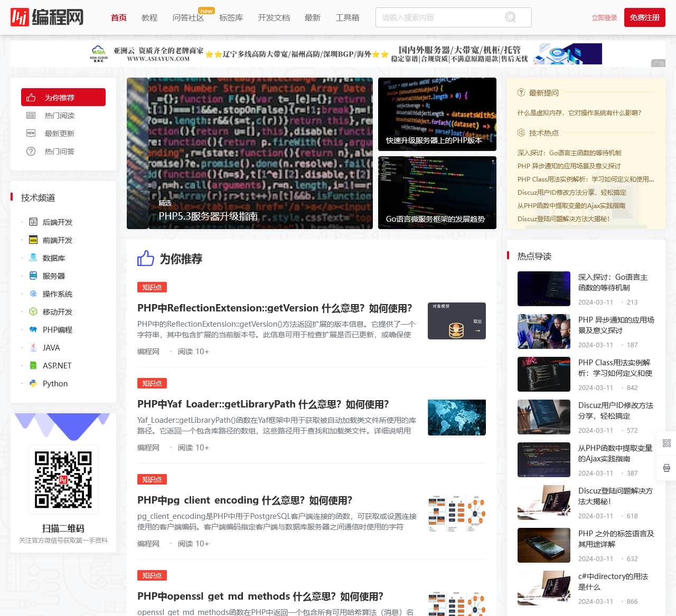
Task: Click 知识点 tag above ReflectionExtension article
Action: (152, 287)
